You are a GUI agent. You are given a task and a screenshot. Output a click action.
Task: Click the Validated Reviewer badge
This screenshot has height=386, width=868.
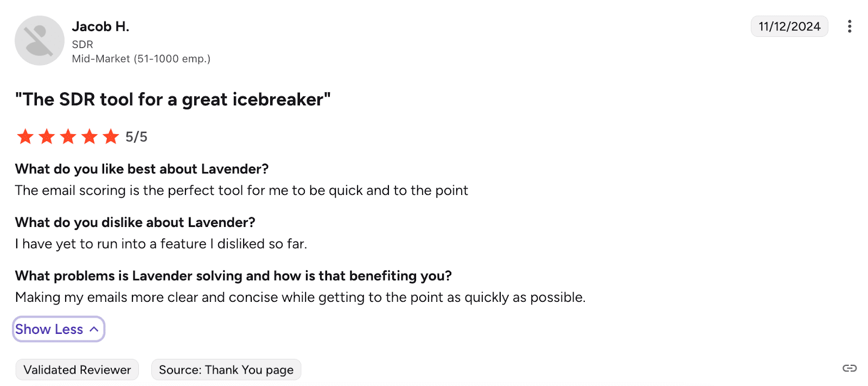[x=77, y=370]
